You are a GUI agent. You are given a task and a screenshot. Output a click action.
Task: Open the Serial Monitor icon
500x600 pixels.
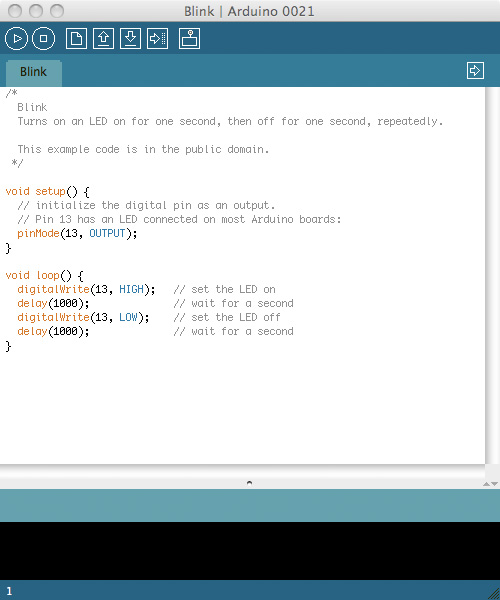[x=189, y=39]
